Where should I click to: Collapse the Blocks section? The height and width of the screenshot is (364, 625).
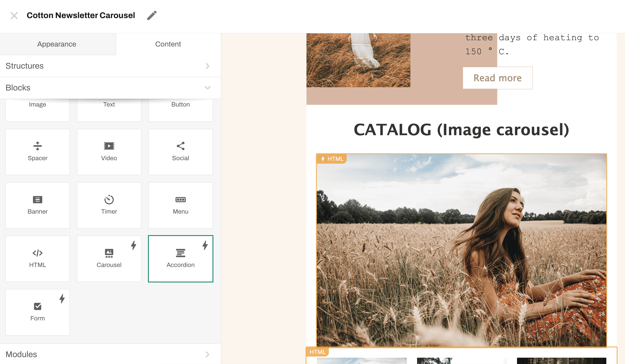tap(110, 88)
